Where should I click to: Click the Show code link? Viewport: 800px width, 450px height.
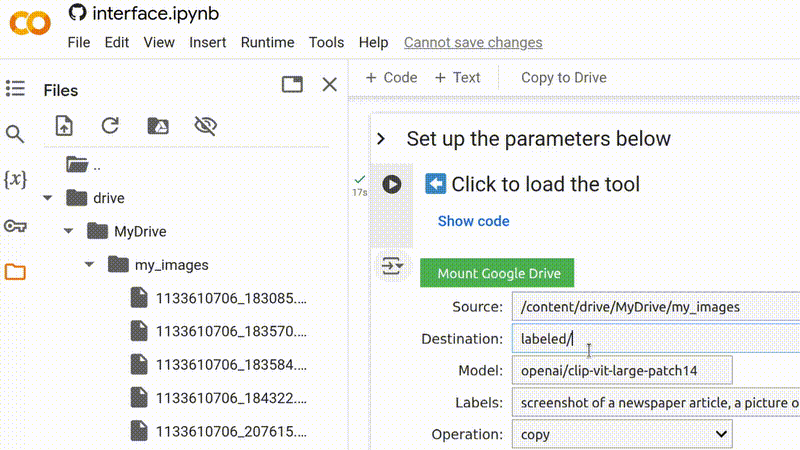coord(473,221)
